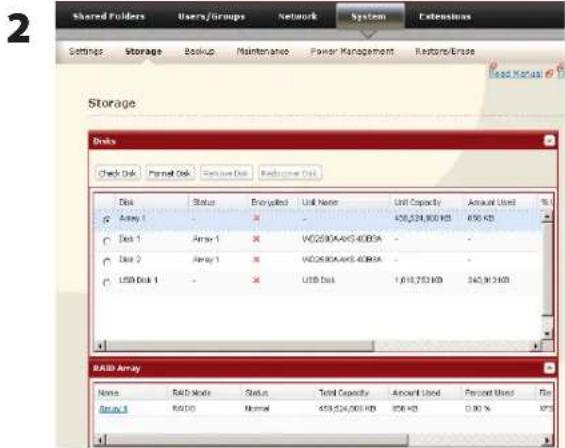Click the icon beside Read Manual

(550, 73)
